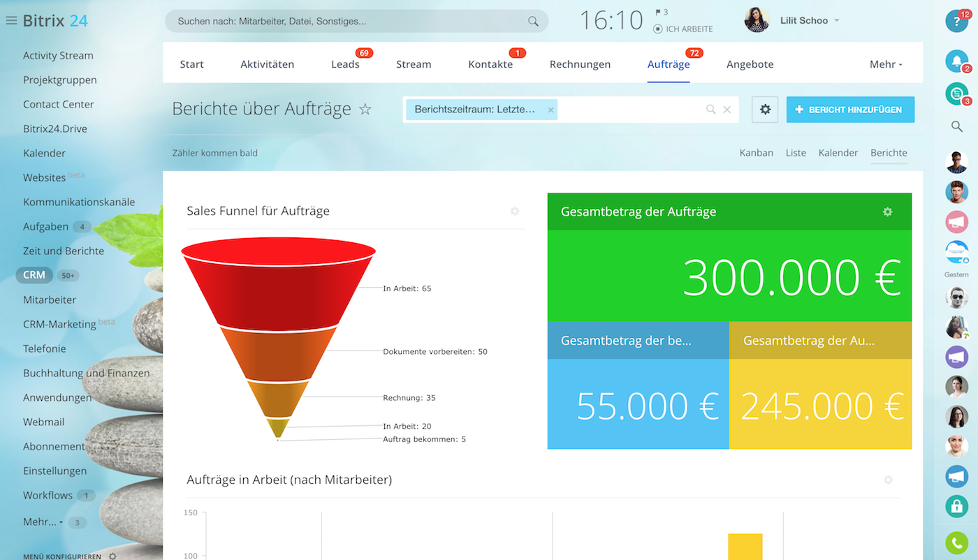Switch to Liste view
978x560 pixels.
[x=796, y=153]
